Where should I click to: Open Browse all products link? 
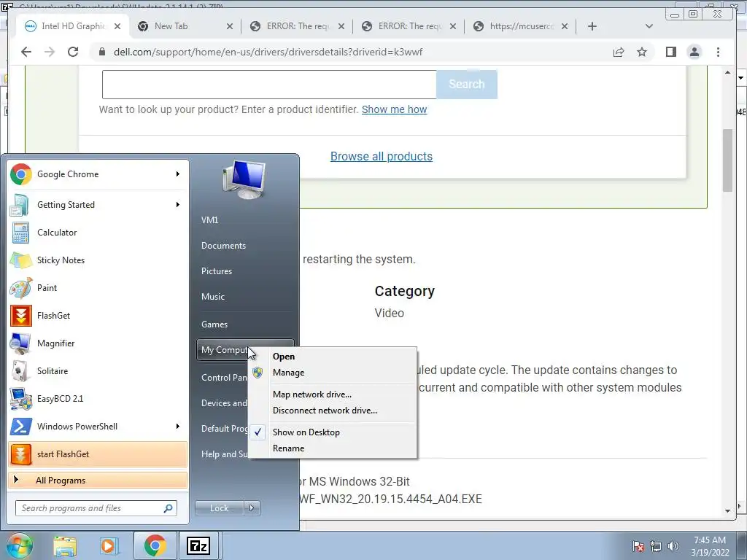tap(381, 156)
